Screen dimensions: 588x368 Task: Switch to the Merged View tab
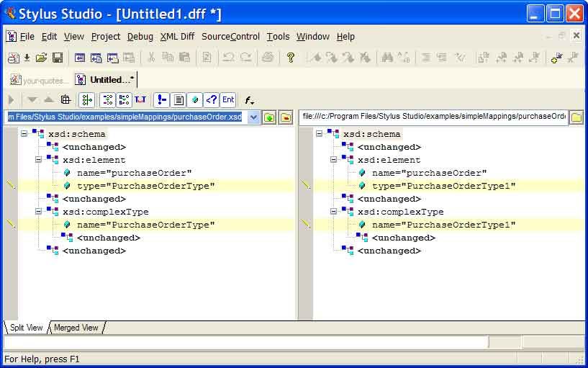[x=76, y=328]
